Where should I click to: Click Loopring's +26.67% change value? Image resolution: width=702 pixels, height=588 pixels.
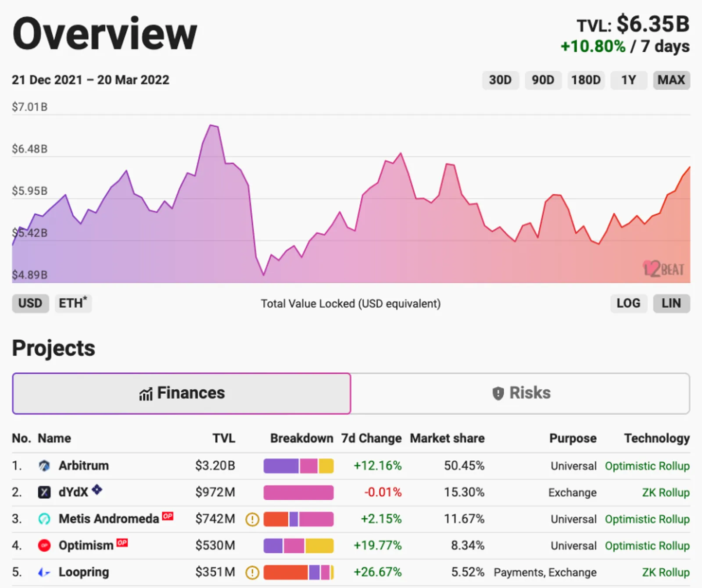click(x=378, y=572)
